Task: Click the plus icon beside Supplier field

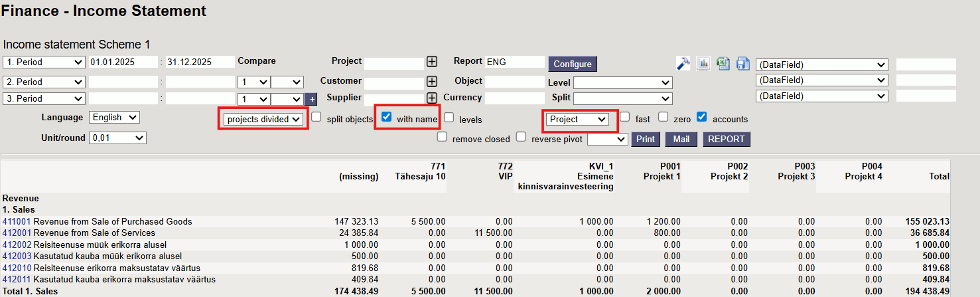Action: coord(432,98)
